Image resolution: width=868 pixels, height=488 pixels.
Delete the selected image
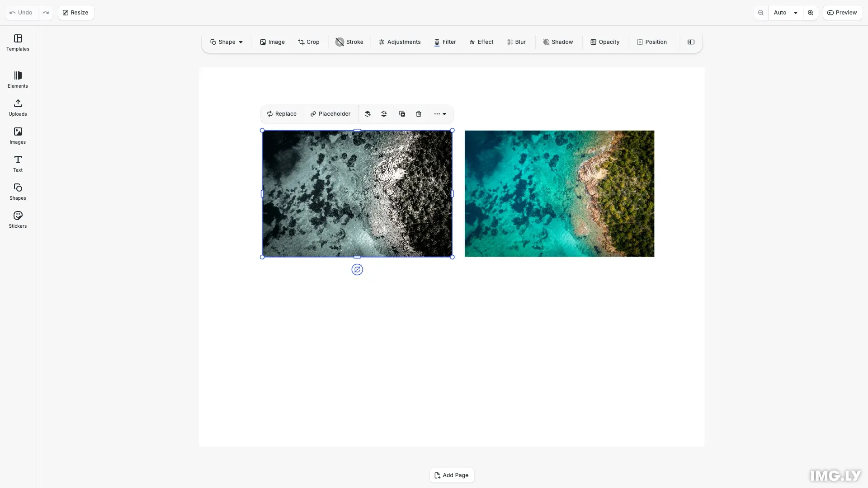pyautogui.click(x=418, y=113)
